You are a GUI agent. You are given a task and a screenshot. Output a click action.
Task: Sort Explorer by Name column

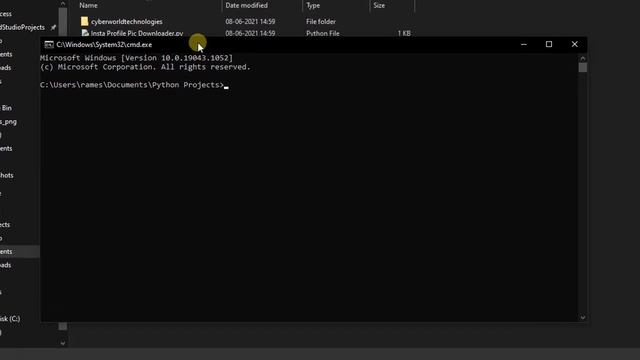tap(88, 5)
